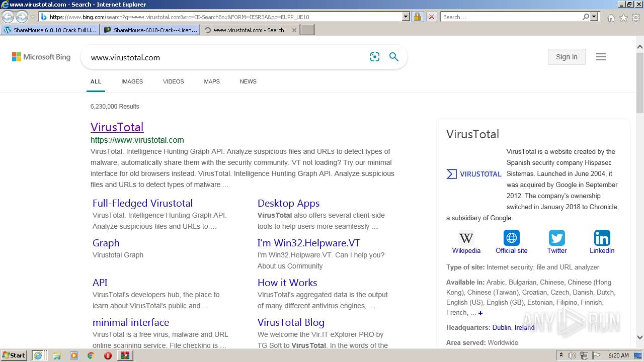Click the IE search magnifier icon
The height and width of the screenshot is (362, 644).
point(586,17)
